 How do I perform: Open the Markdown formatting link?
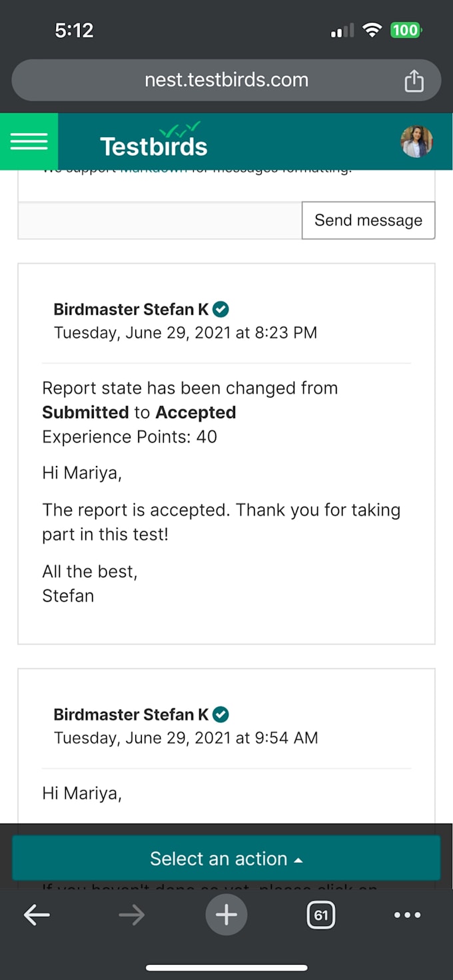coord(153,170)
